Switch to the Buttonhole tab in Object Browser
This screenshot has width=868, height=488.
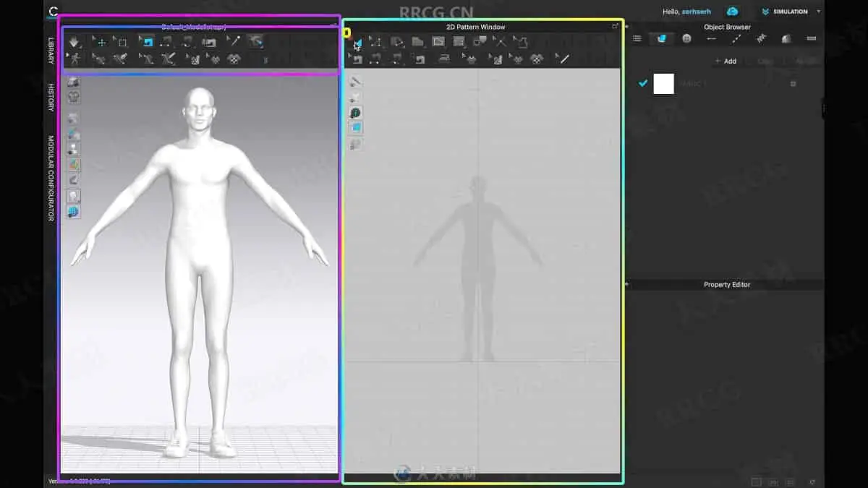(x=712, y=38)
